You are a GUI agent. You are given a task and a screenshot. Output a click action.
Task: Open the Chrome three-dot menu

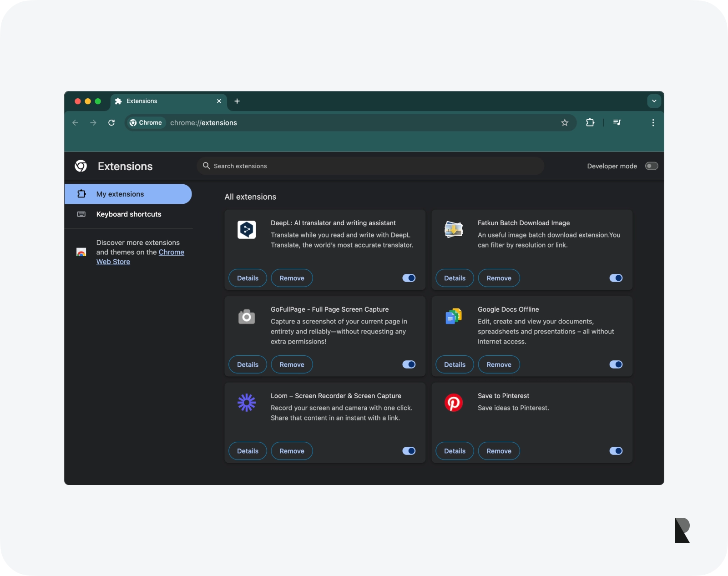pyautogui.click(x=653, y=122)
